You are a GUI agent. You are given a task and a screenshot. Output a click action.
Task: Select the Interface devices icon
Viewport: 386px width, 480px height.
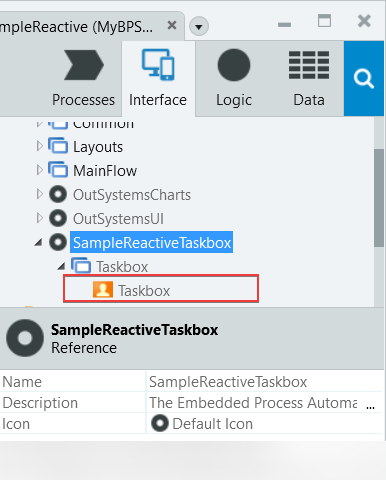[x=158, y=64]
